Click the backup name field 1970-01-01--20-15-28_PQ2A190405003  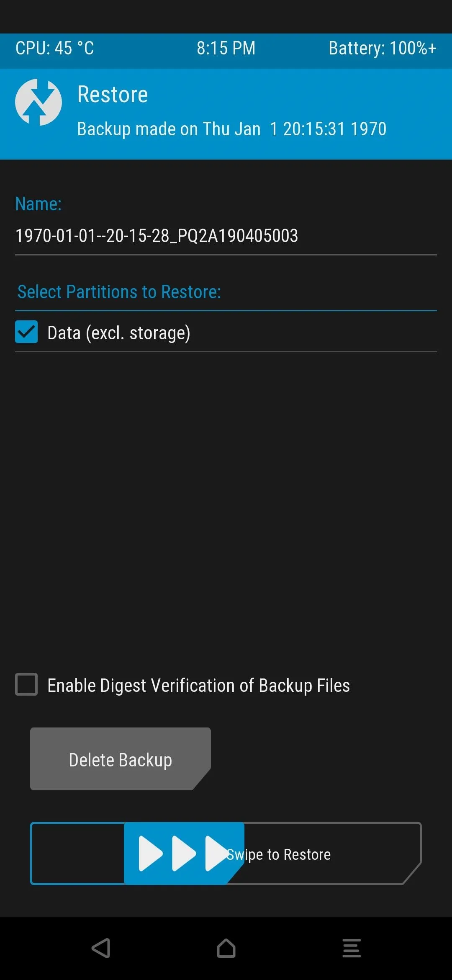point(226,236)
